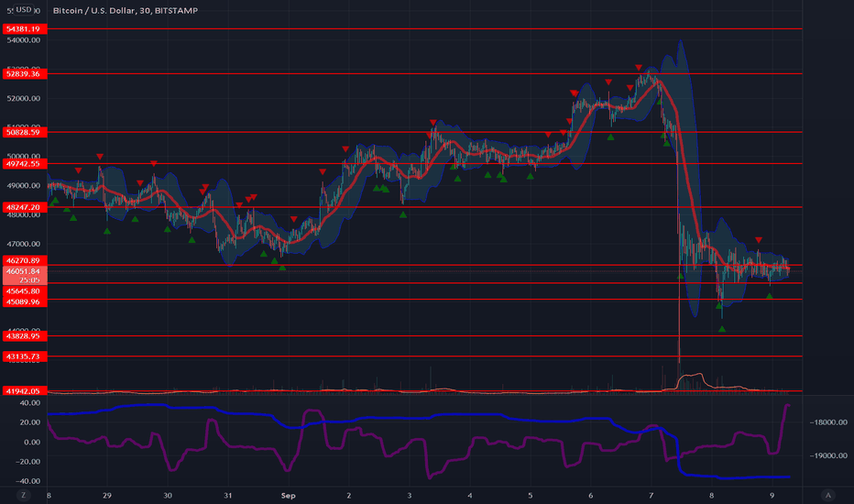Select the 45089.96 price level label

coord(25,301)
